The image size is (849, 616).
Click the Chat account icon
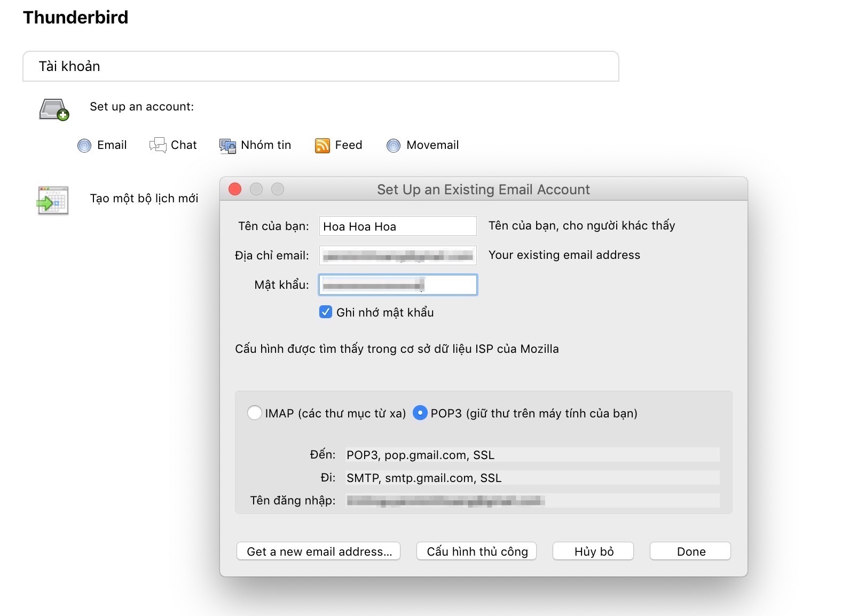click(158, 145)
